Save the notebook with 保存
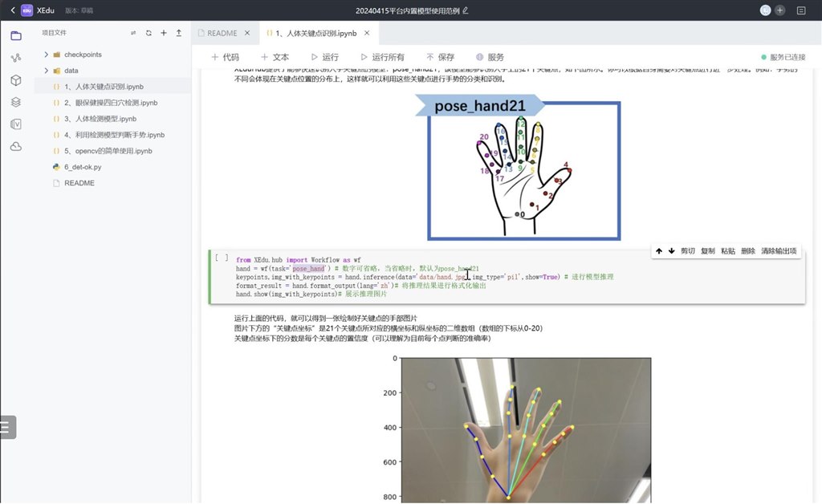This screenshot has width=822, height=504. (x=441, y=57)
